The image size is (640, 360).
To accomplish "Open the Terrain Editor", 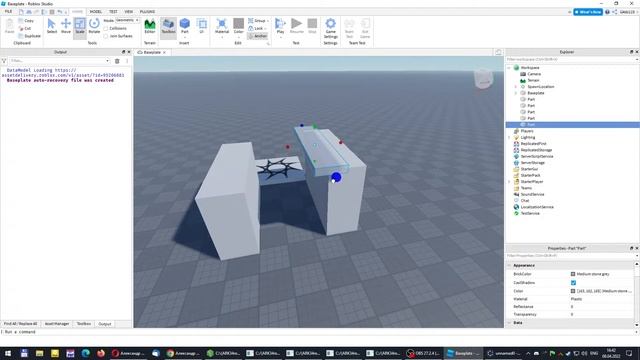I will click(150, 27).
